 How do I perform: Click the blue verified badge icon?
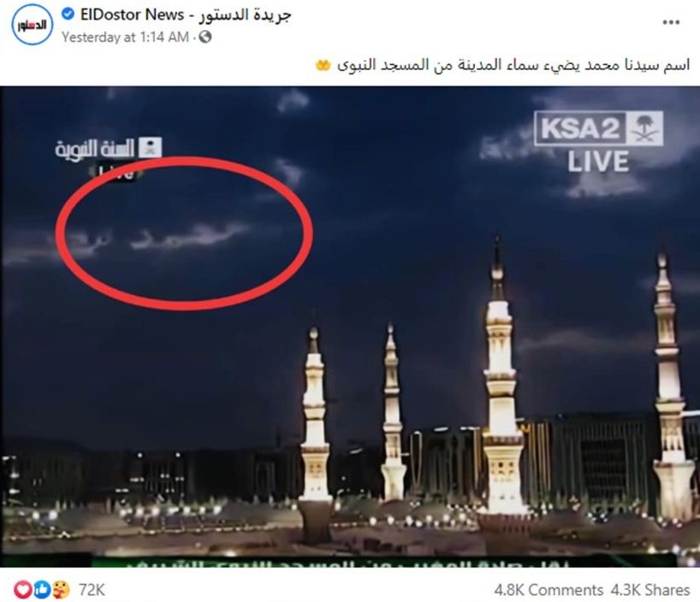coord(68,15)
